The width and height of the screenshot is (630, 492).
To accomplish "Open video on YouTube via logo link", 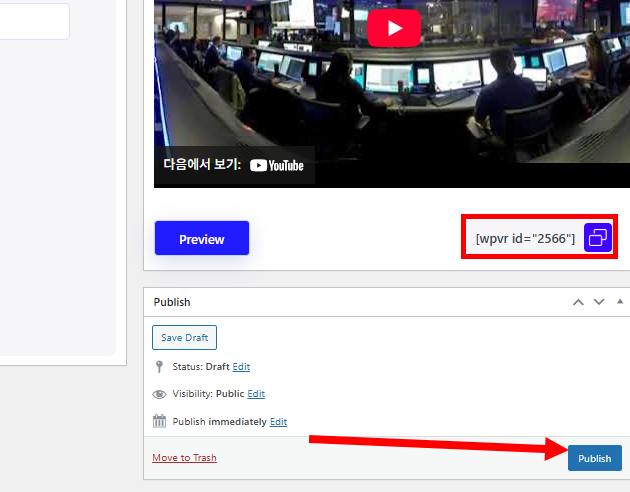I will [x=276, y=165].
